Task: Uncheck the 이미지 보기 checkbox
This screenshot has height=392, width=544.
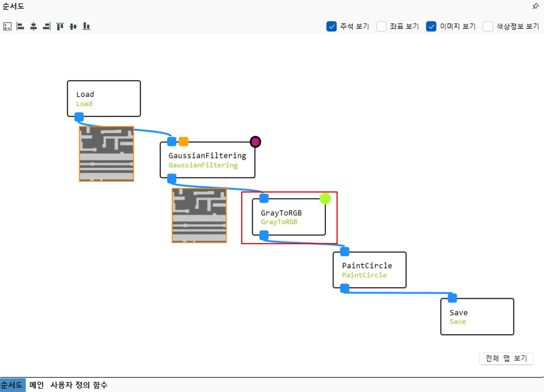Action: click(431, 26)
